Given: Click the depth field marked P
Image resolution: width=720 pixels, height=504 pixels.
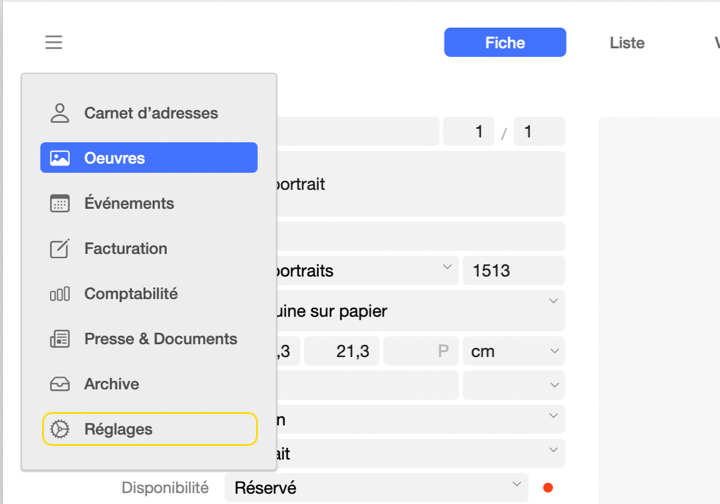Looking at the screenshot, I should click(x=421, y=351).
